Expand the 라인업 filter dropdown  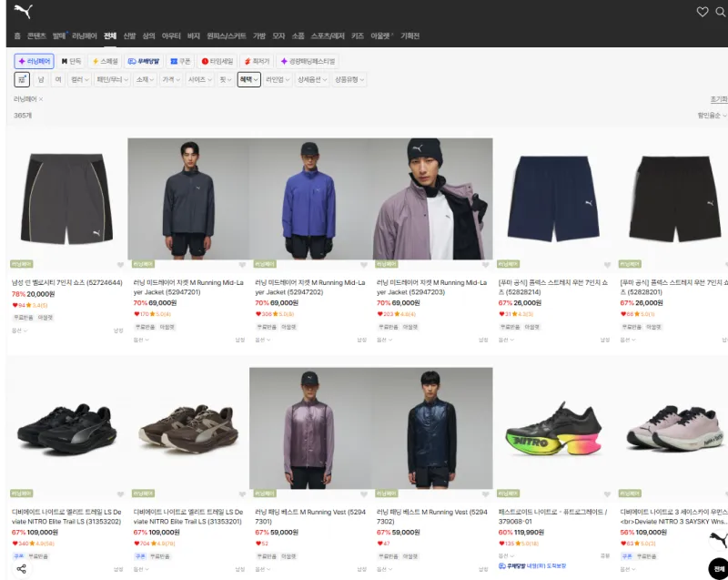[x=278, y=79]
